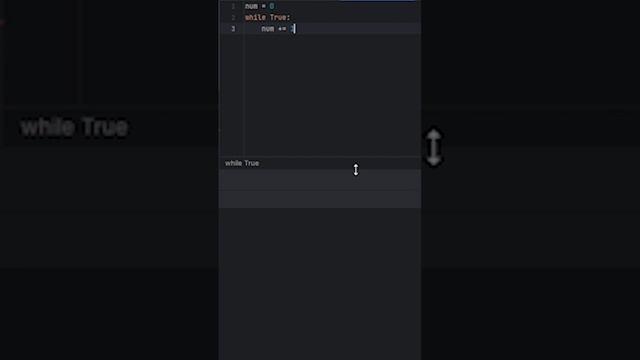Select the 'while True' panel tab label
Screen dimensions: 640x360
click(x=242, y=163)
